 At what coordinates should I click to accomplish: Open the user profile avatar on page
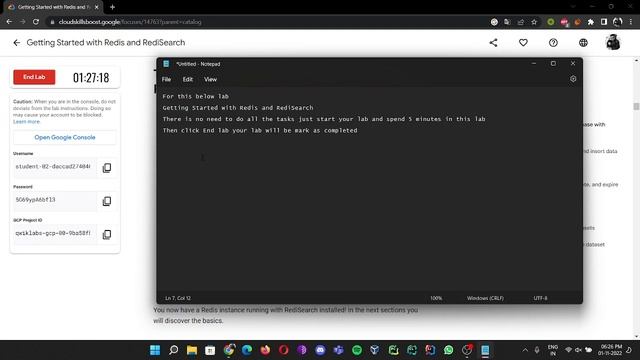613,42
